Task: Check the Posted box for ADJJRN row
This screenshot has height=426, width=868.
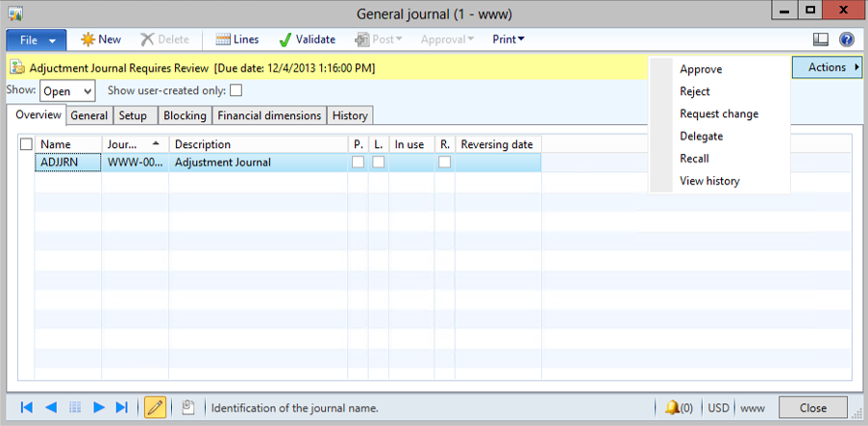Action: click(x=358, y=163)
